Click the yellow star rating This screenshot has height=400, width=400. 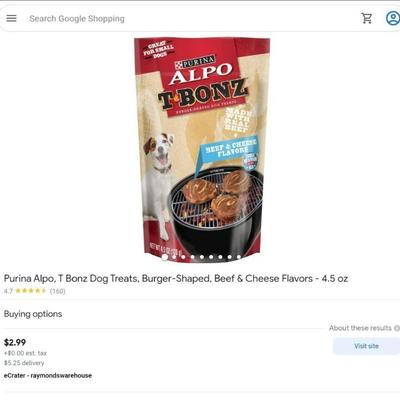pyautogui.click(x=31, y=291)
